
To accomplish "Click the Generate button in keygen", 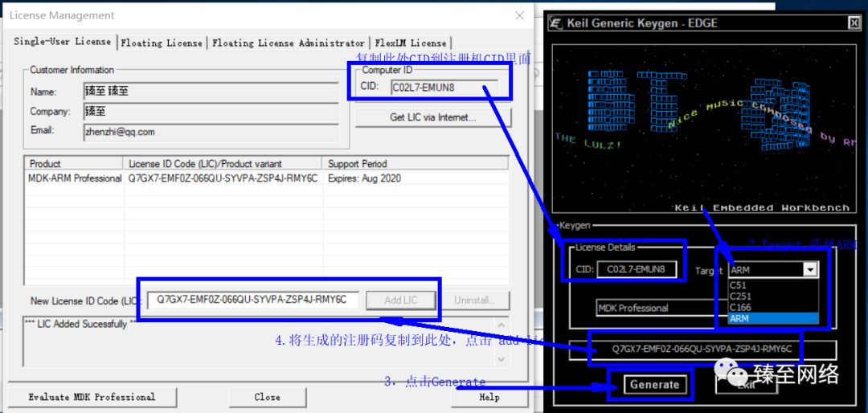I will pyautogui.click(x=654, y=384).
